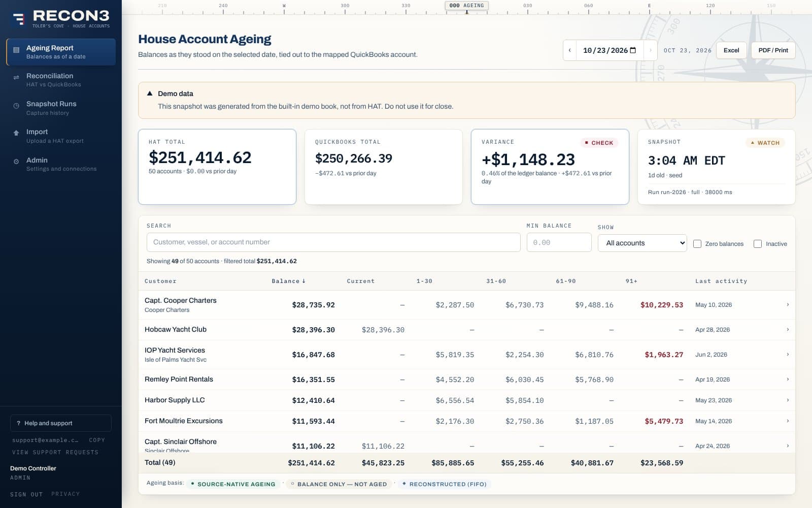
Task: Click the Admin gear icon
Action: pyautogui.click(x=16, y=162)
